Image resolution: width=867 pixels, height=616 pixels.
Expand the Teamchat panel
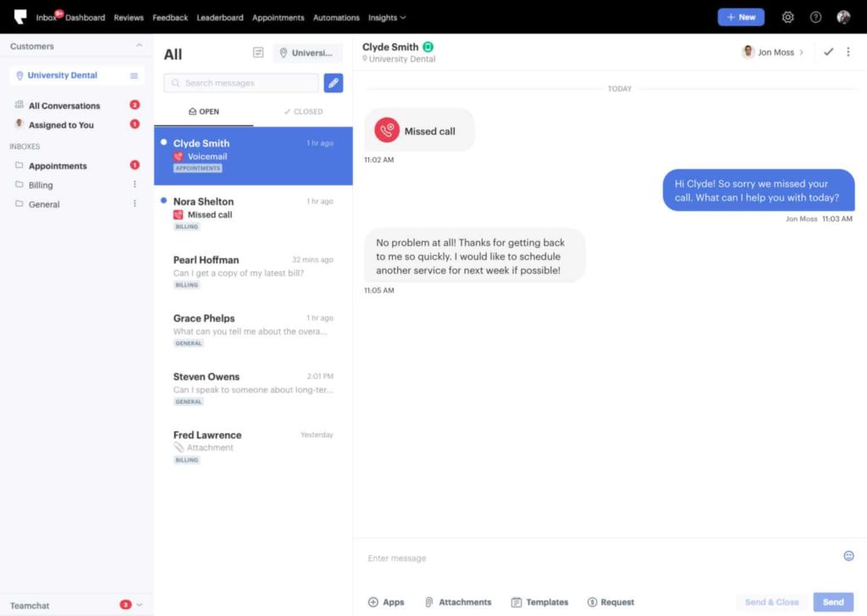tap(140, 605)
